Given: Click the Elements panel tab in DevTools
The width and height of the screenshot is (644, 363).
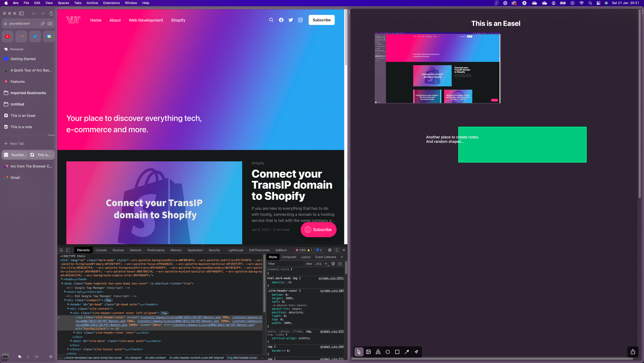Looking at the screenshot, I should (x=83, y=250).
